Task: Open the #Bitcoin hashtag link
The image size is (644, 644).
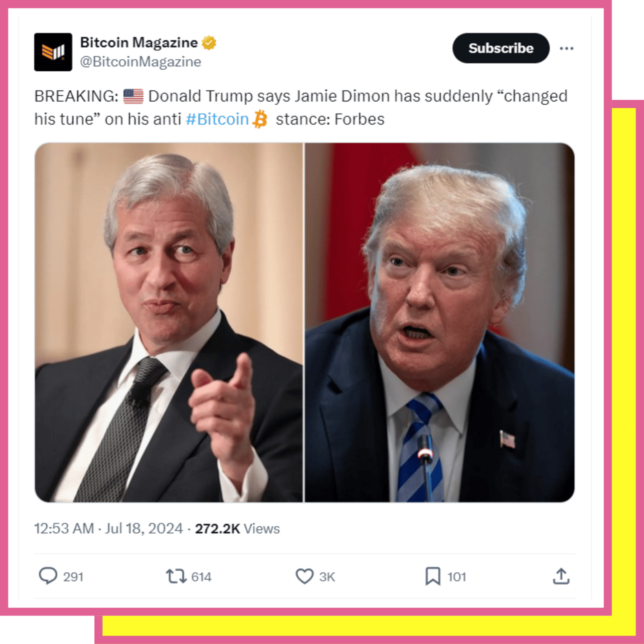Action: pyautogui.click(x=217, y=119)
